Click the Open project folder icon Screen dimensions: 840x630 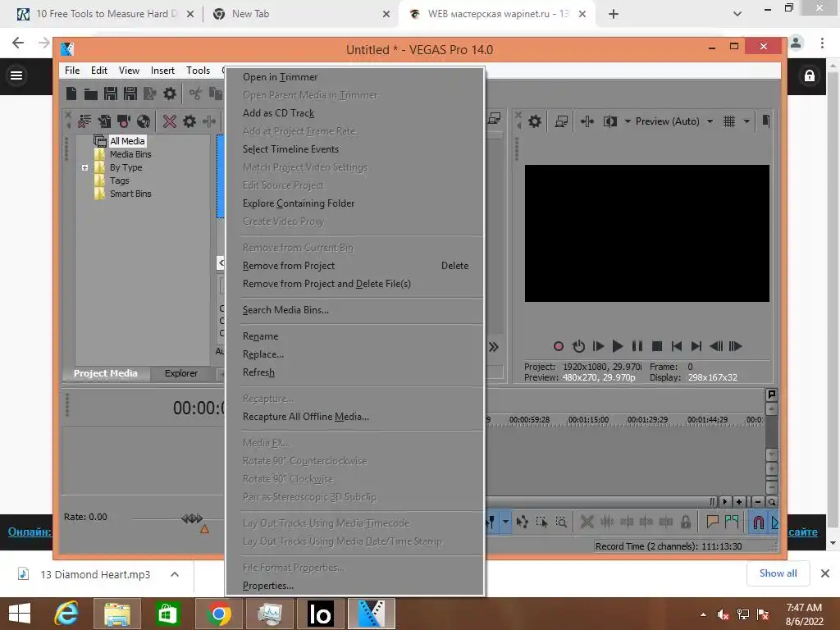tap(90, 94)
